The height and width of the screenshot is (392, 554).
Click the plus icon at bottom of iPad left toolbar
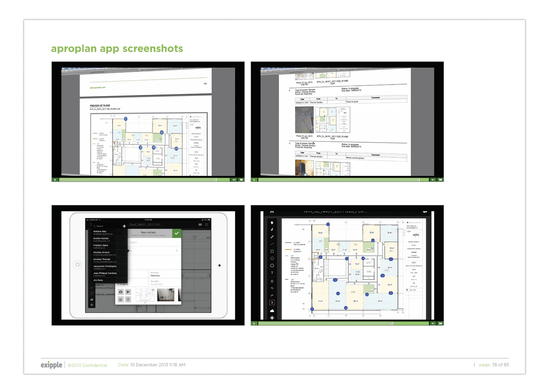(x=92, y=305)
